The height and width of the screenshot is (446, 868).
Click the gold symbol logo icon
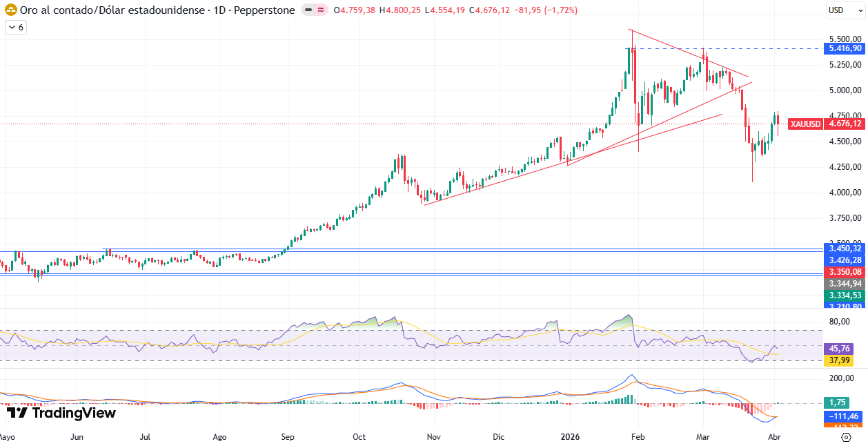(11, 10)
